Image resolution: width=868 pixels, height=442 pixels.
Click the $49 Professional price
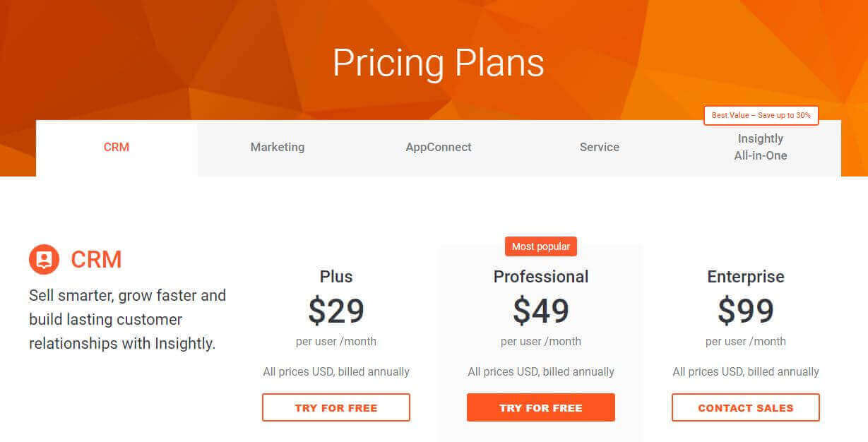(x=540, y=311)
